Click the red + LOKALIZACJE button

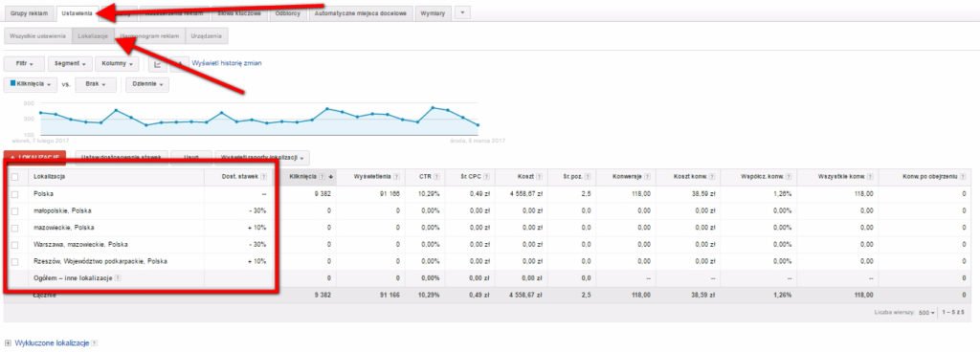(35, 157)
